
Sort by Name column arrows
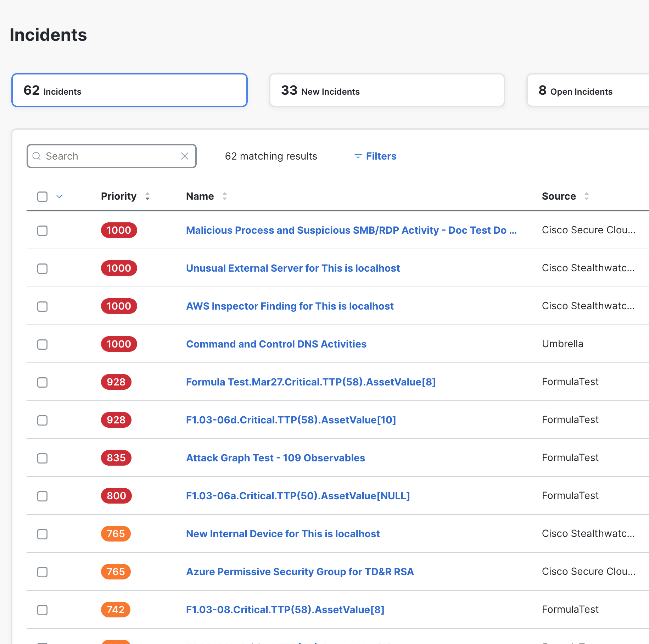point(224,196)
